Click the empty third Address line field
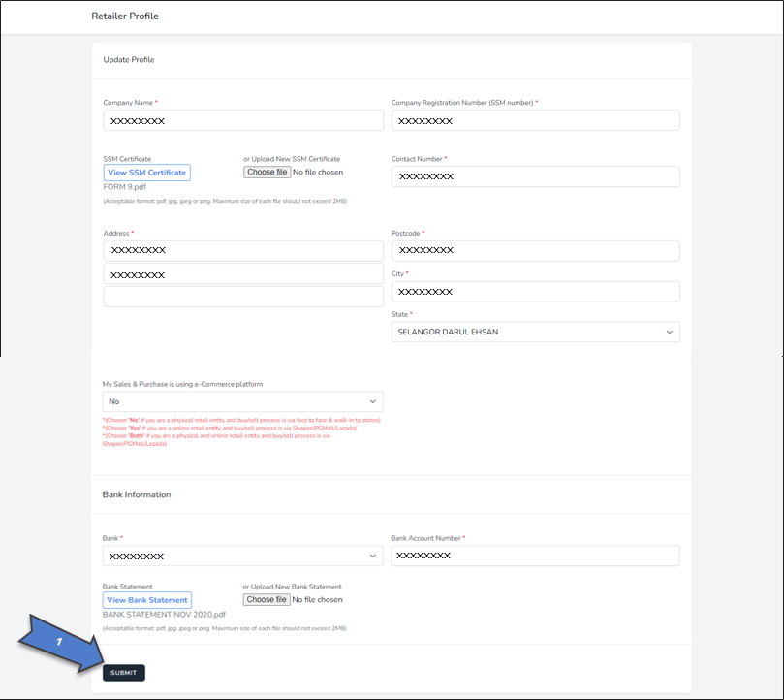Image resolution: width=784 pixels, height=700 pixels. pos(243,297)
